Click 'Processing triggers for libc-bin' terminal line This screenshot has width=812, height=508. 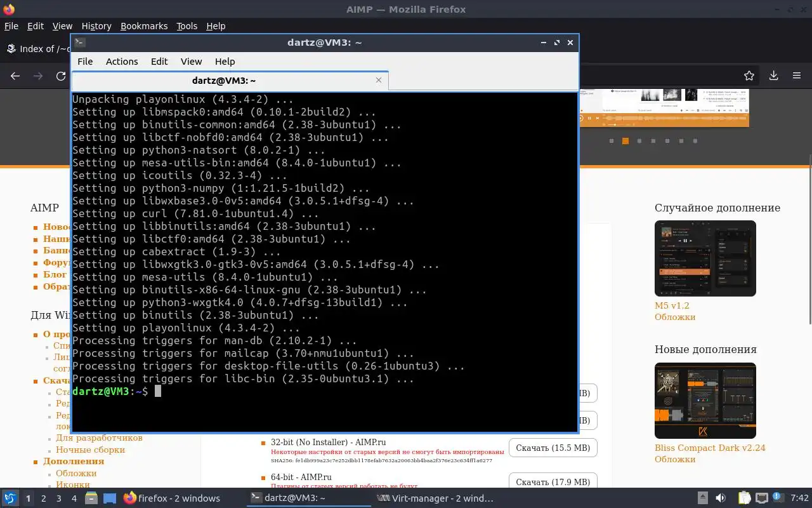pyautogui.click(x=243, y=378)
